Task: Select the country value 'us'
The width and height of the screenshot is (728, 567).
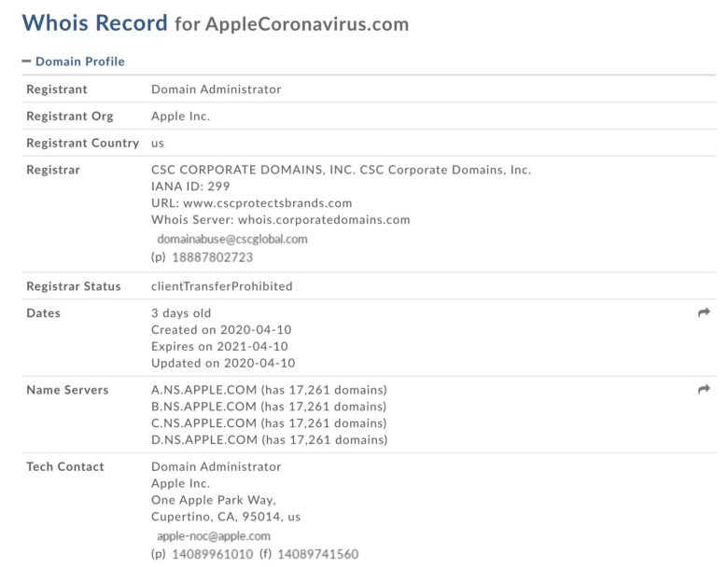Action: (158, 144)
